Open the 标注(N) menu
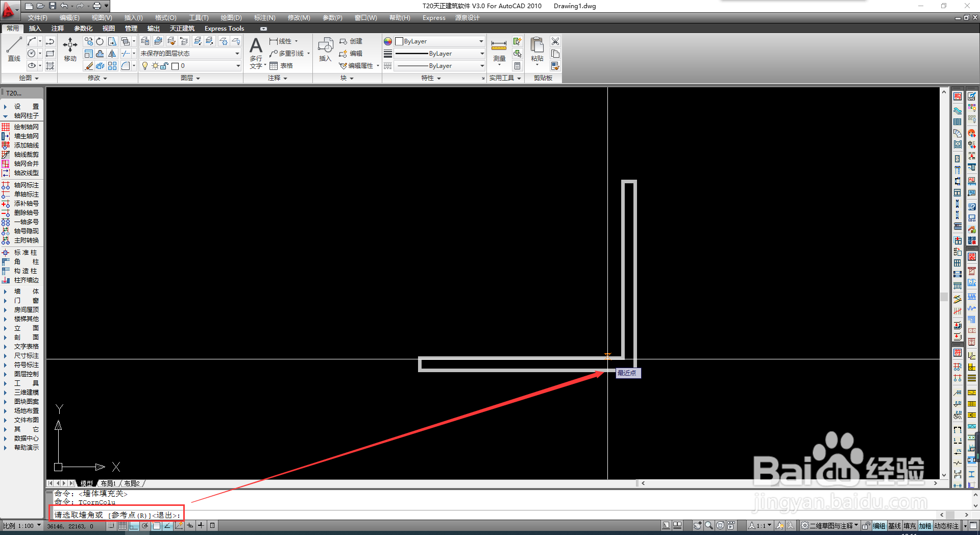980x535 pixels. 264,18
